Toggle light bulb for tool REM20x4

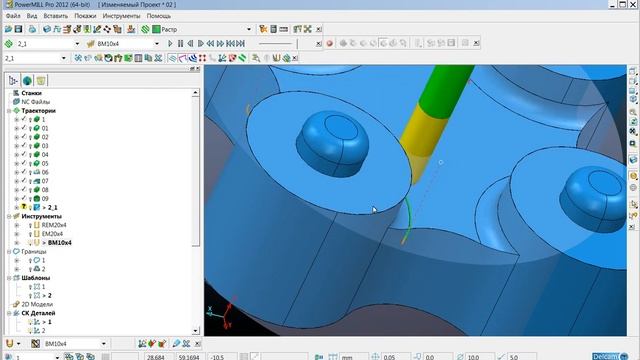coord(30,225)
